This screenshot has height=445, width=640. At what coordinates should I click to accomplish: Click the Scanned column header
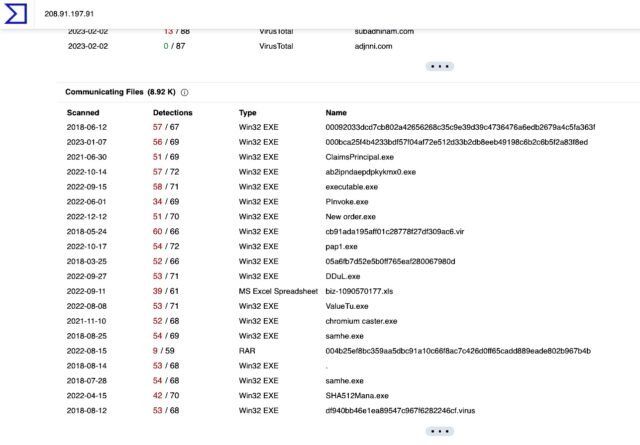click(x=83, y=113)
